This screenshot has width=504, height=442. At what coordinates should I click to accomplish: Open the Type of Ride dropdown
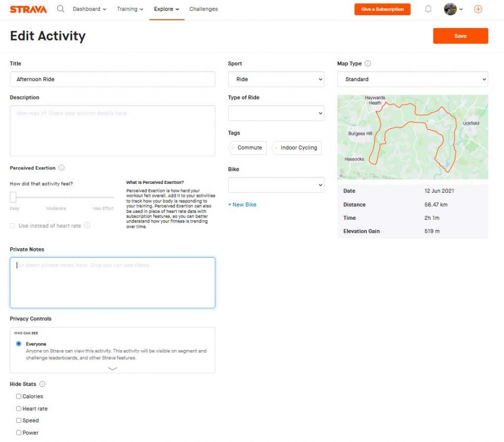click(x=276, y=113)
